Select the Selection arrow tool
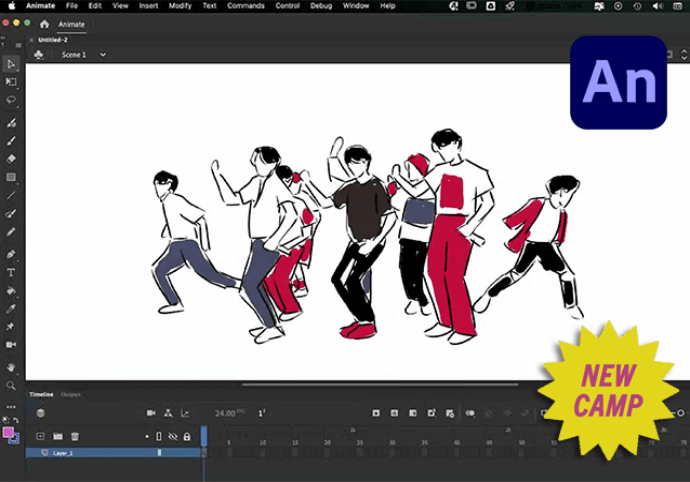This screenshot has height=482, width=690. 11,64
